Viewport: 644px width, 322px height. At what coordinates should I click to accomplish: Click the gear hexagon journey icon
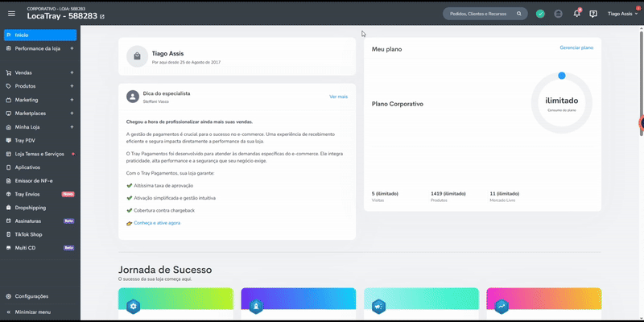coord(134,307)
